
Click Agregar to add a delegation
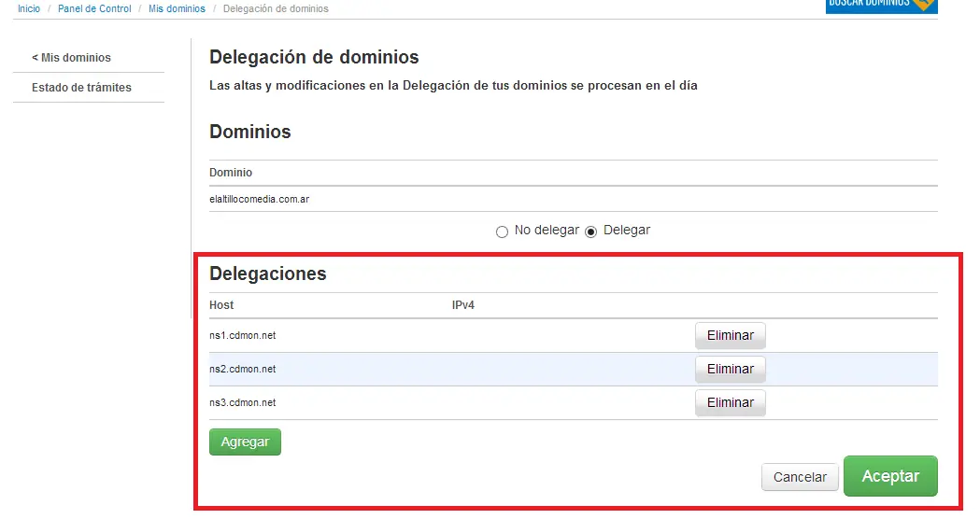245,442
